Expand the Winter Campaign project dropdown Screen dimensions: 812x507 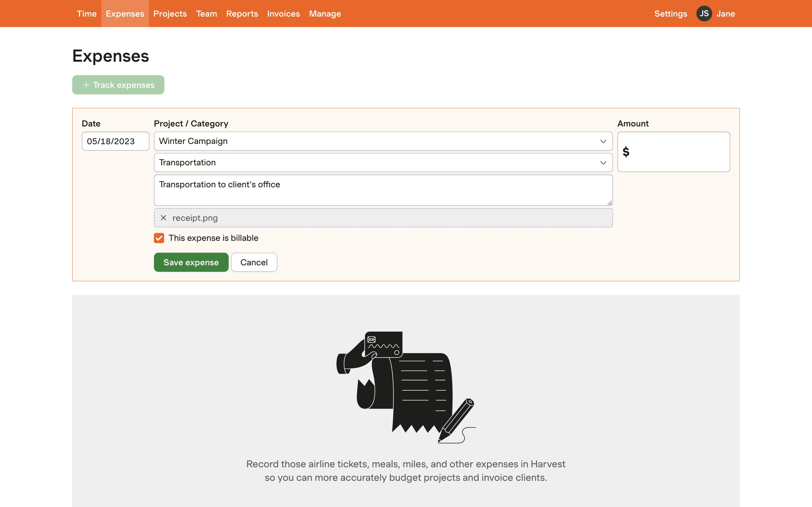(x=383, y=141)
